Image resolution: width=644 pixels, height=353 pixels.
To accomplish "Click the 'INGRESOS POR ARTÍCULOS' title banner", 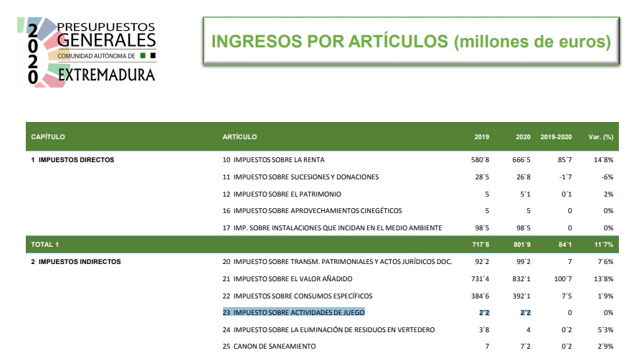I will [411, 41].
